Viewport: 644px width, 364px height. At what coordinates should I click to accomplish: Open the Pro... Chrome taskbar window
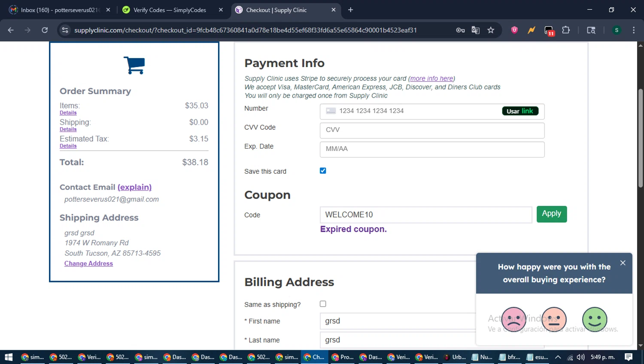[343, 357]
